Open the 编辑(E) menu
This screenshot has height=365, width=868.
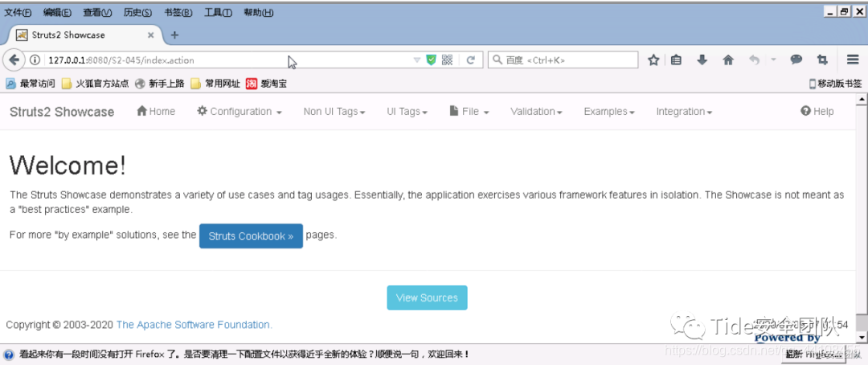57,12
